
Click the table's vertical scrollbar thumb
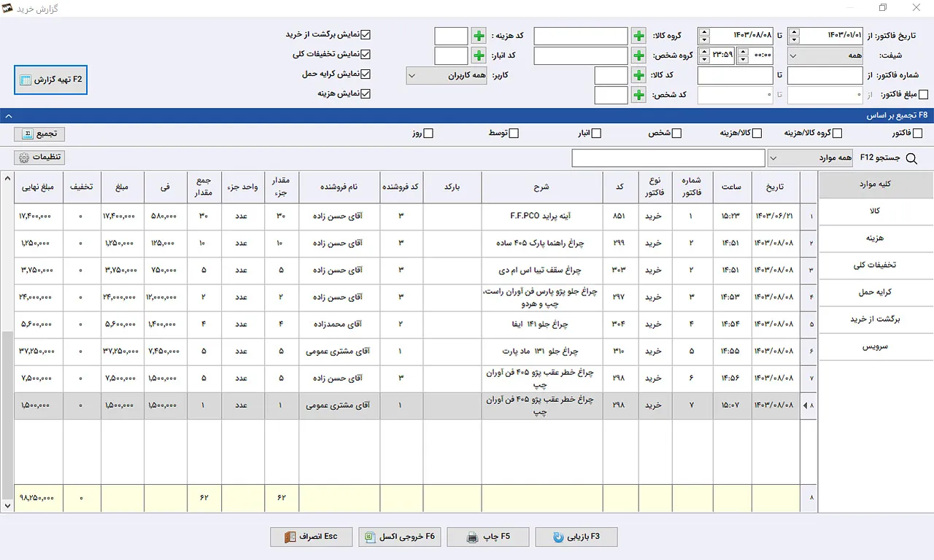[x=7, y=414]
